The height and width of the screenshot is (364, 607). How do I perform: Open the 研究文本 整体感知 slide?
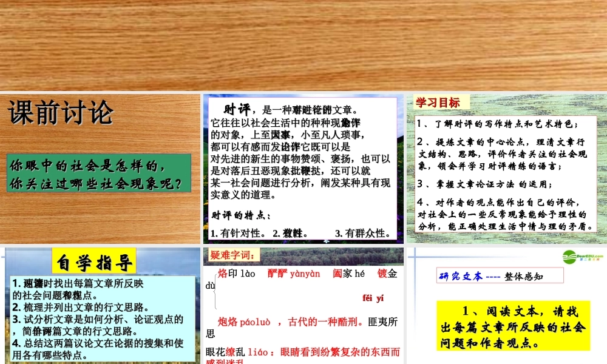pyautogui.click(x=507, y=306)
